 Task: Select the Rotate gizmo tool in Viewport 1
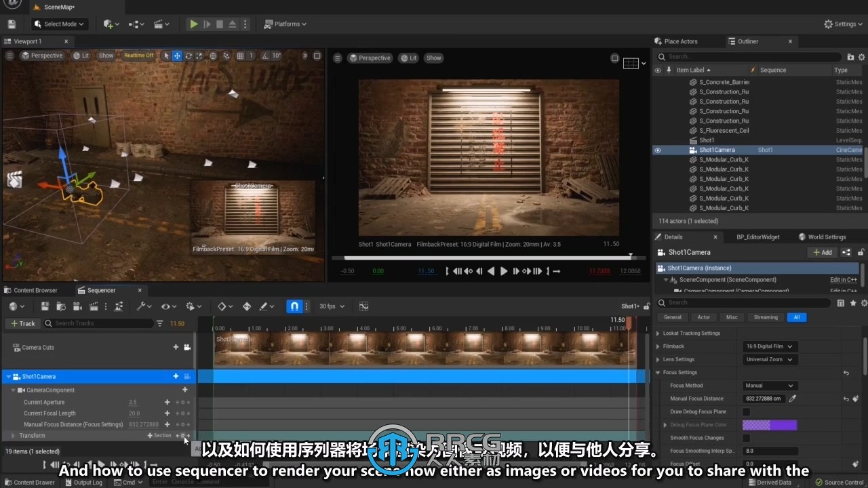click(189, 56)
